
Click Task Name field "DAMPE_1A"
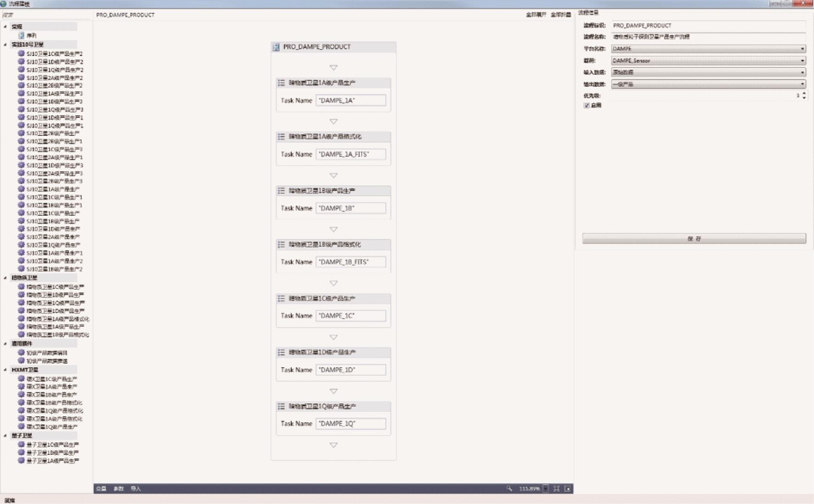tap(351, 101)
